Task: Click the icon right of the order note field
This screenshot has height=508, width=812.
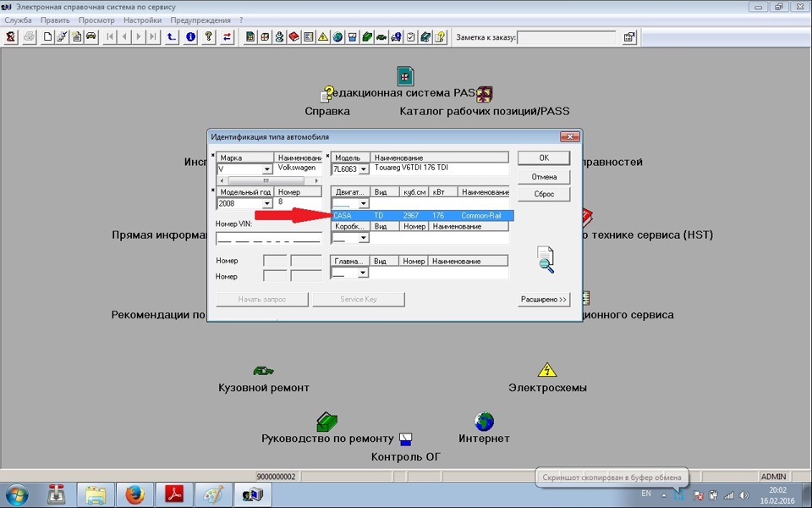Action: pos(629,36)
